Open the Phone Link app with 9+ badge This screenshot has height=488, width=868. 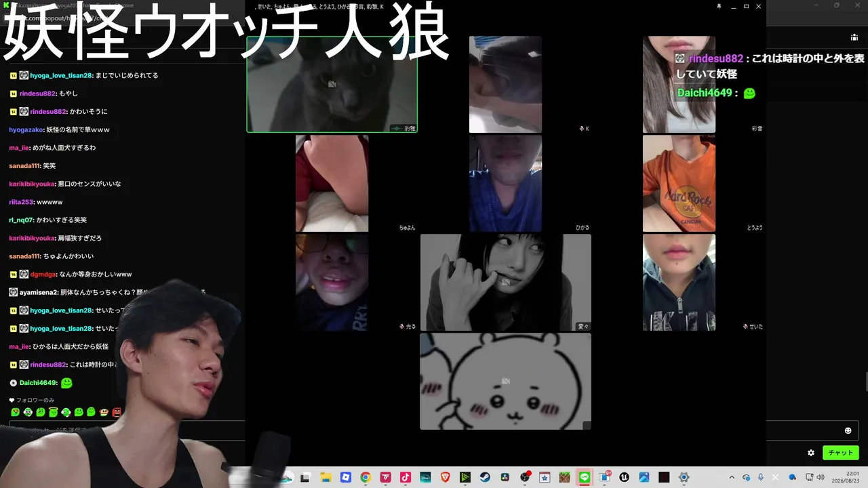604,477
